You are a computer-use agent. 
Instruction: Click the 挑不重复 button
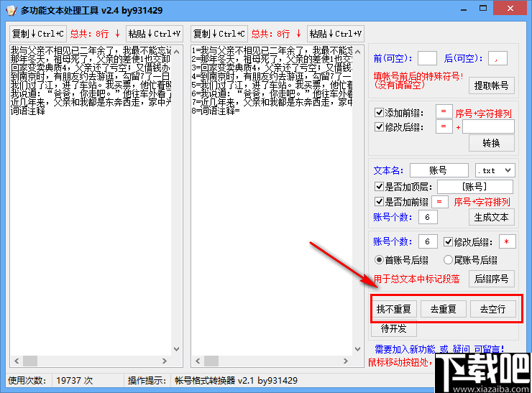point(394,309)
